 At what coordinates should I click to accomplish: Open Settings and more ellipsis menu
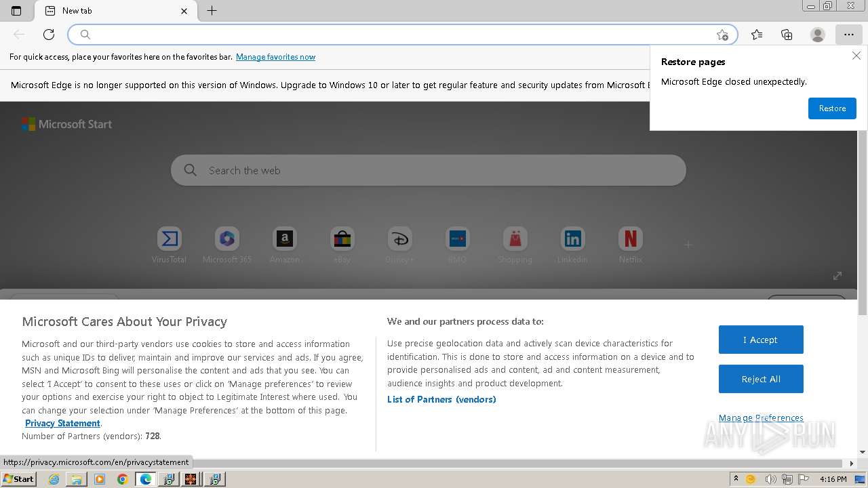pos(849,35)
